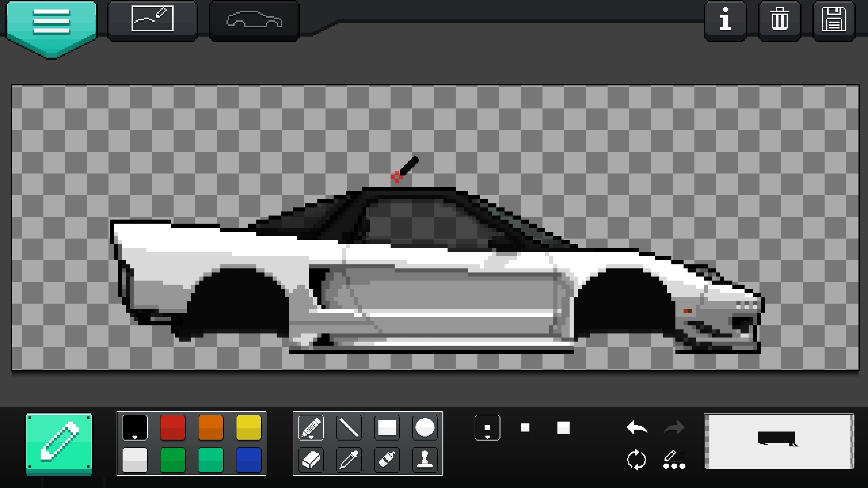
Task: Pick the red color swatch
Action: coord(173,427)
